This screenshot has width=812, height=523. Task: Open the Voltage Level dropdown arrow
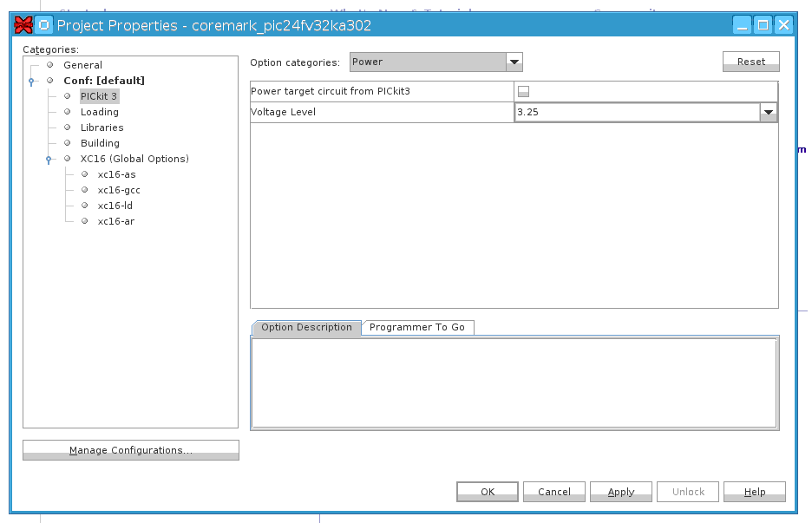pyautogui.click(x=769, y=113)
